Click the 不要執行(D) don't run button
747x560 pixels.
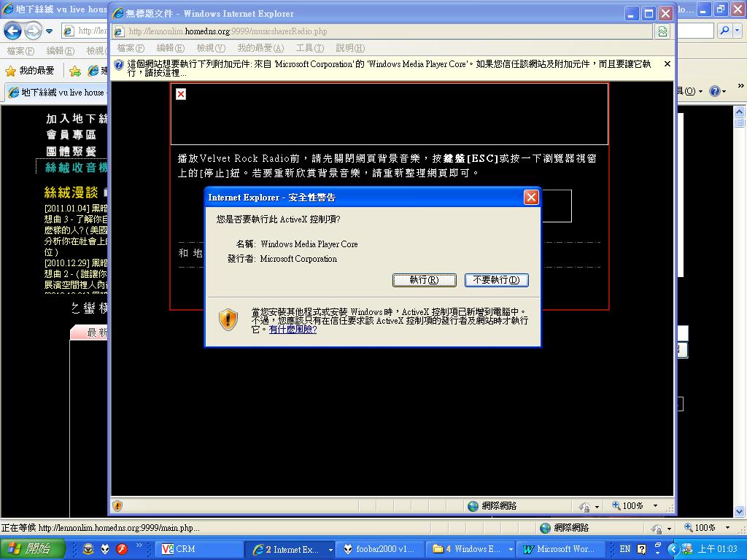click(x=496, y=280)
